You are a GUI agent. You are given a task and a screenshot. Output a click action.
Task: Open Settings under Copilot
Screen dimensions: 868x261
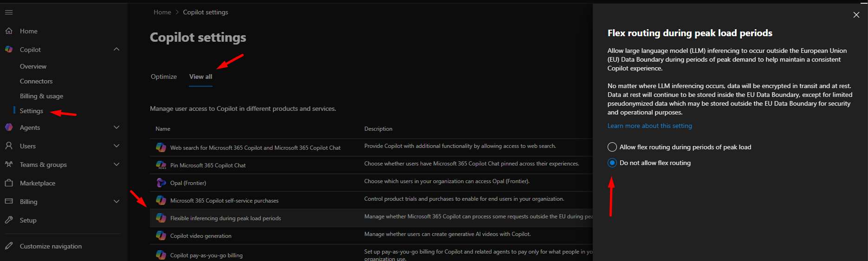32,111
